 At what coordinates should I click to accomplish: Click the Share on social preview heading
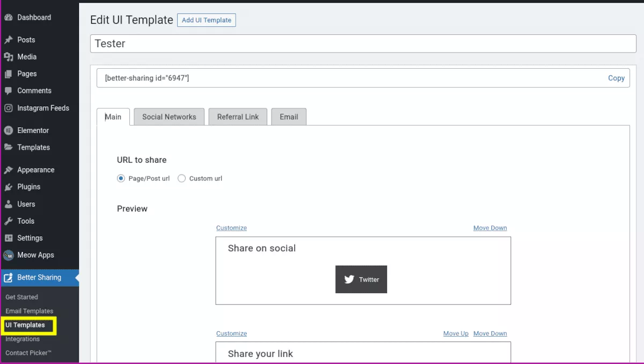point(262,248)
